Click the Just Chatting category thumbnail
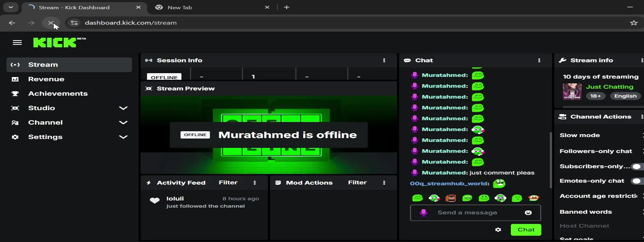 (572, 91)
